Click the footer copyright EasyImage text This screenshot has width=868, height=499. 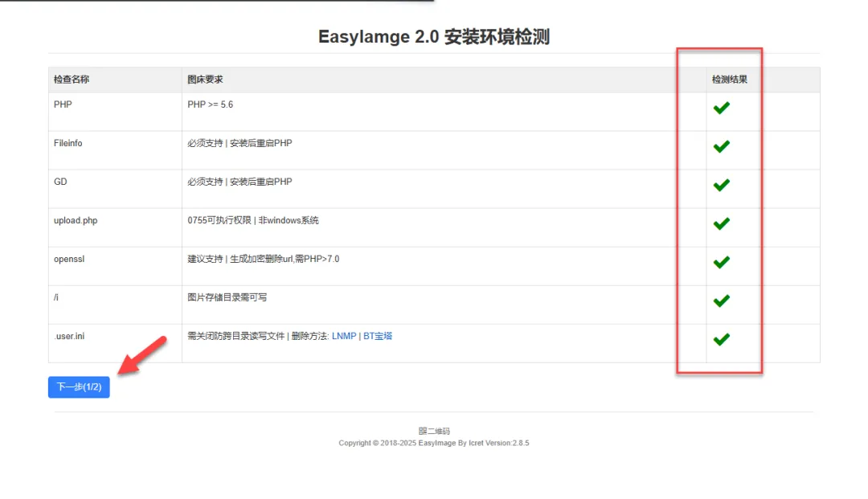click(x=434, y=443)
